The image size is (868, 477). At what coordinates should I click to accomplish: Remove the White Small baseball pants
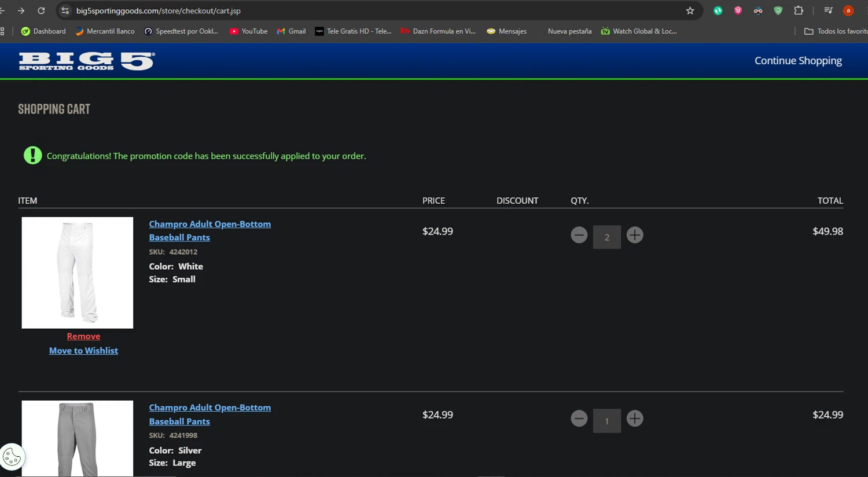83,336
